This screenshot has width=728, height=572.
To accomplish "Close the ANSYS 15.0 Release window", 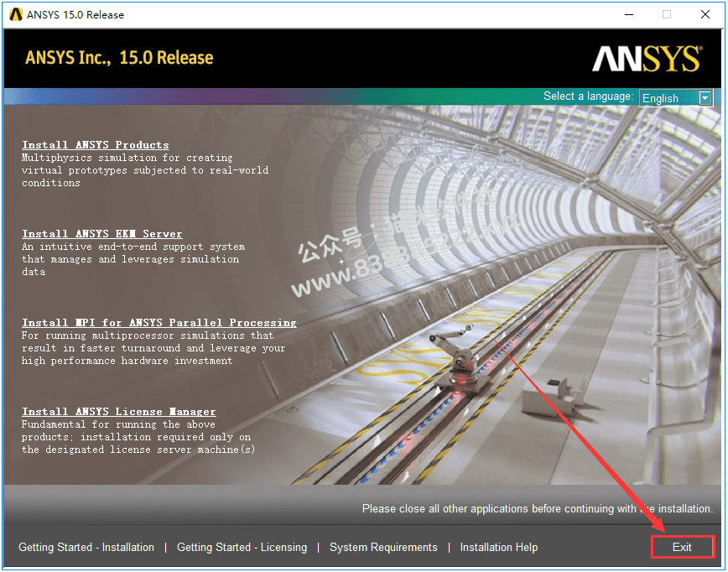I will coord(705,15).
